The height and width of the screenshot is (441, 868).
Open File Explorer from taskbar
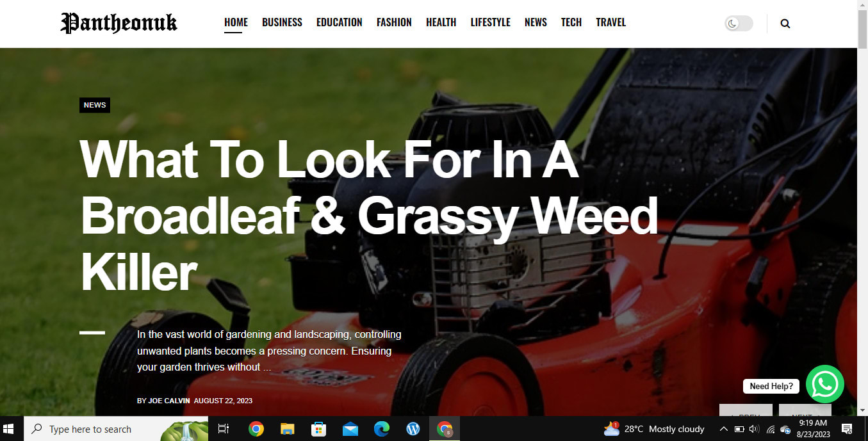tap(287, 429)
